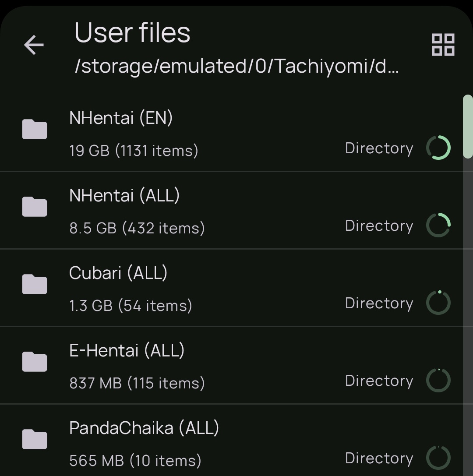Click Directory label in 837 MB row

pyautogui.click(x=379, y=381)
